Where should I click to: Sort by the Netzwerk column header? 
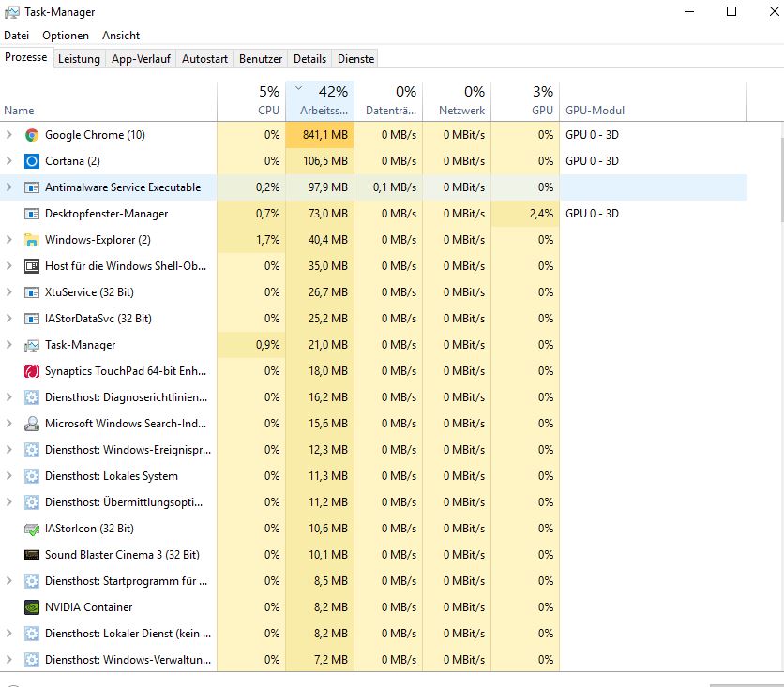[x=457, y=101]
